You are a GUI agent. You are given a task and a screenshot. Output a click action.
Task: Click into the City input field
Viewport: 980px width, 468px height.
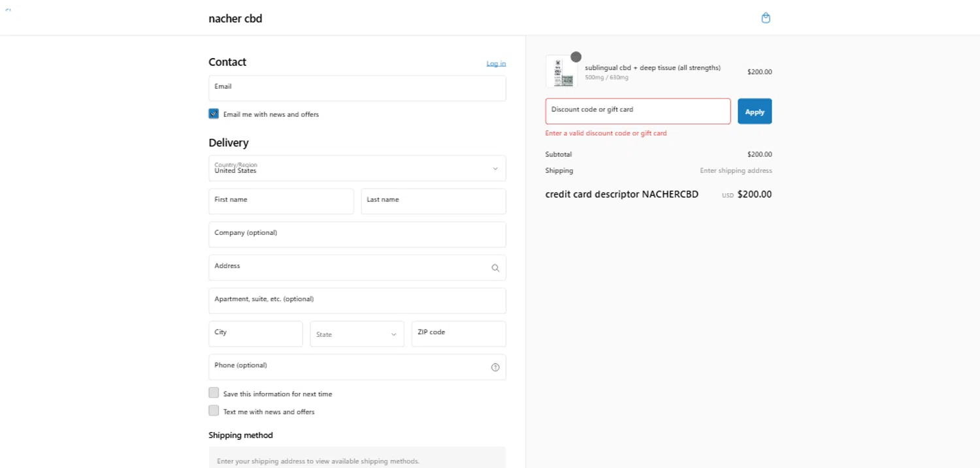pyautogui.click(x=255, y=334)
